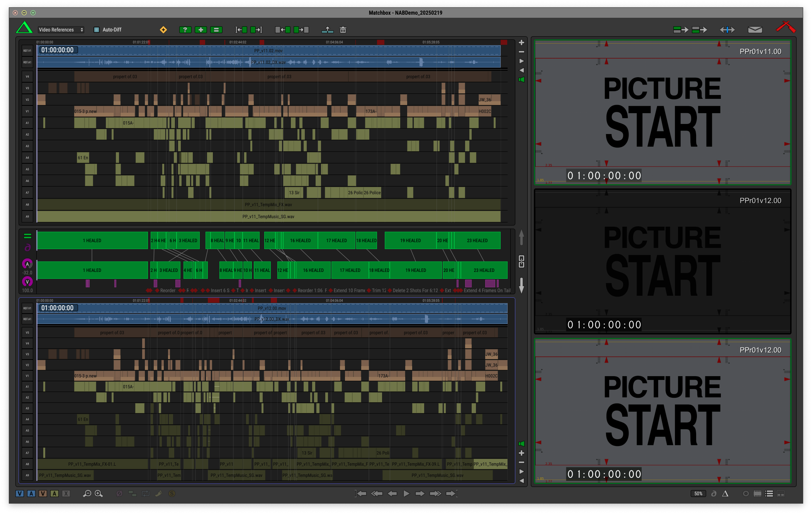The height and width of the screenshot is (514, 812).
Task: Jump to end using the arrow-bracket button
Action: (x=452, y=494)
